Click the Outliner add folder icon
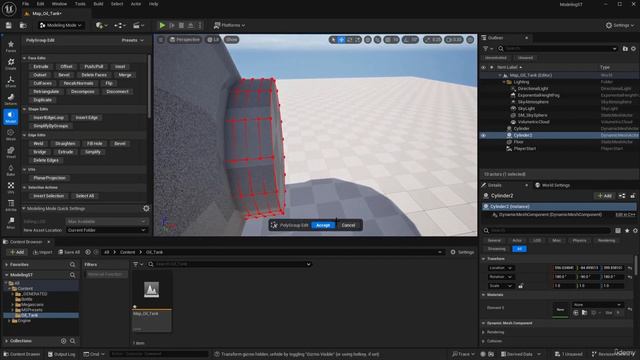This screenshot has height=360, width=640. 625,49
